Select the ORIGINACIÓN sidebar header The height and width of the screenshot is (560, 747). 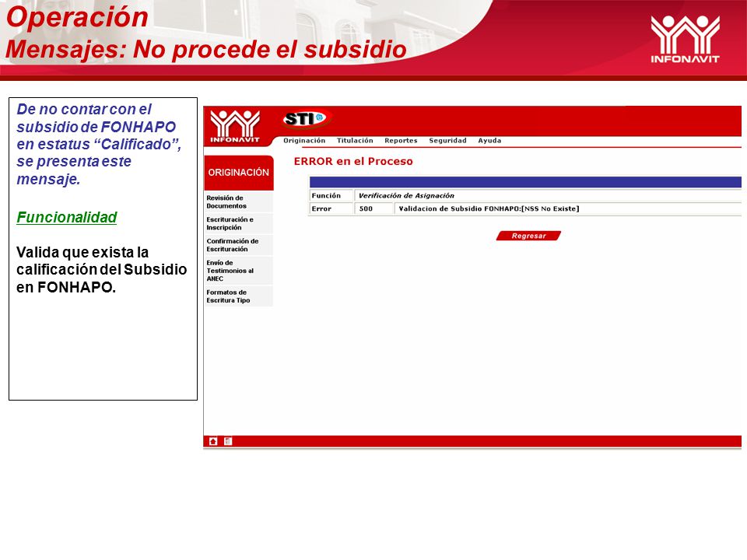pos(239,173)
